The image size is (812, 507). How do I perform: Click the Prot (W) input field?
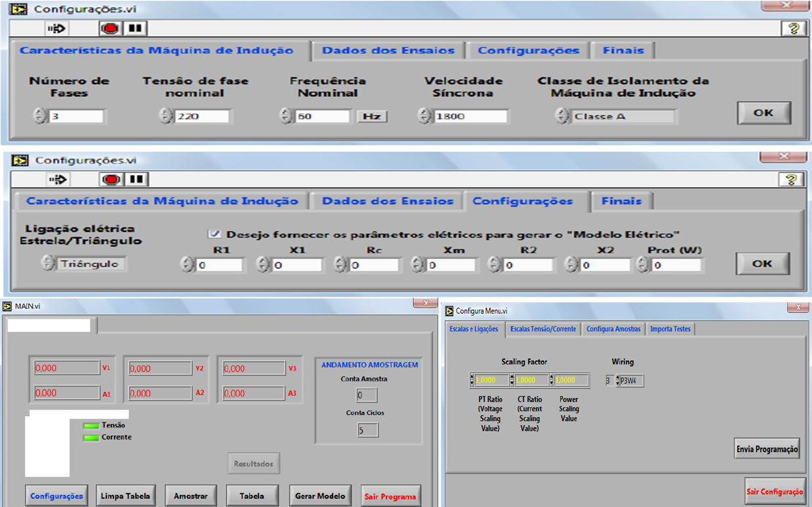(676, 265)
